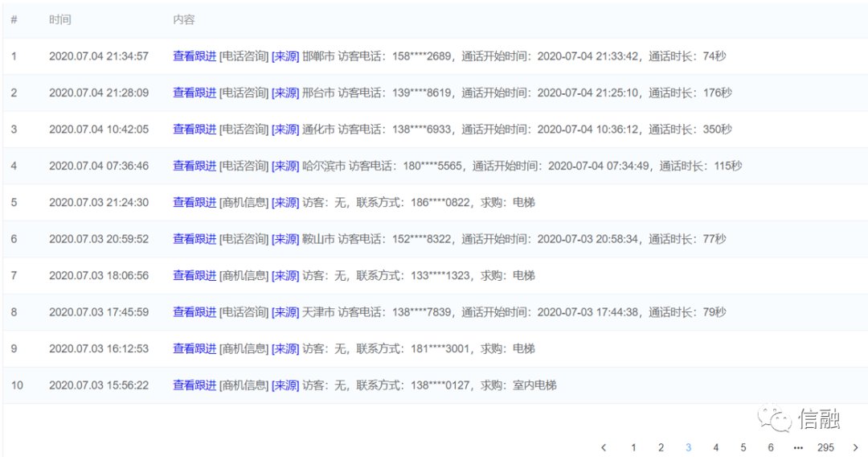
Task: Click call duration 通话时长:79秒
Action: pyautogui.click(x=687, y=312)
